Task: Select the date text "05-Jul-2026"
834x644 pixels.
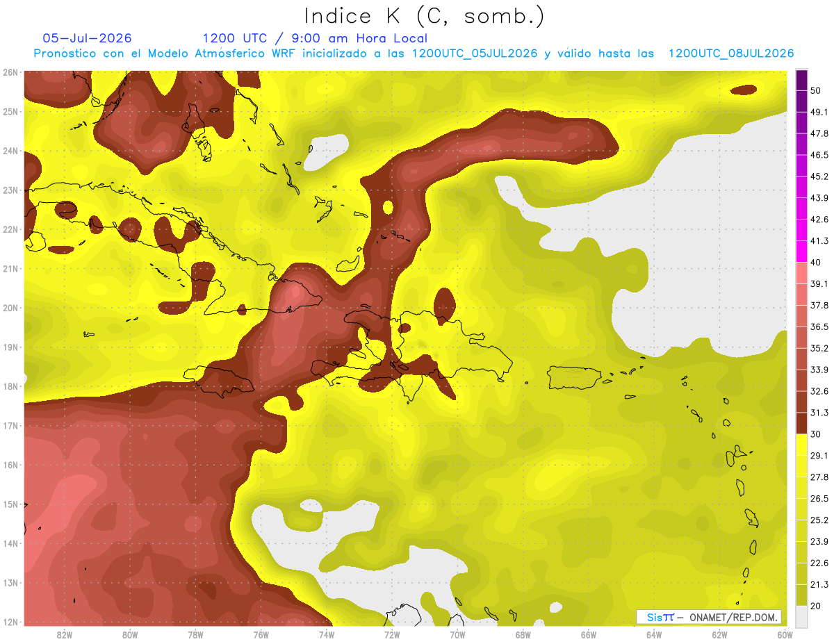Action: (x=88, y=38)
